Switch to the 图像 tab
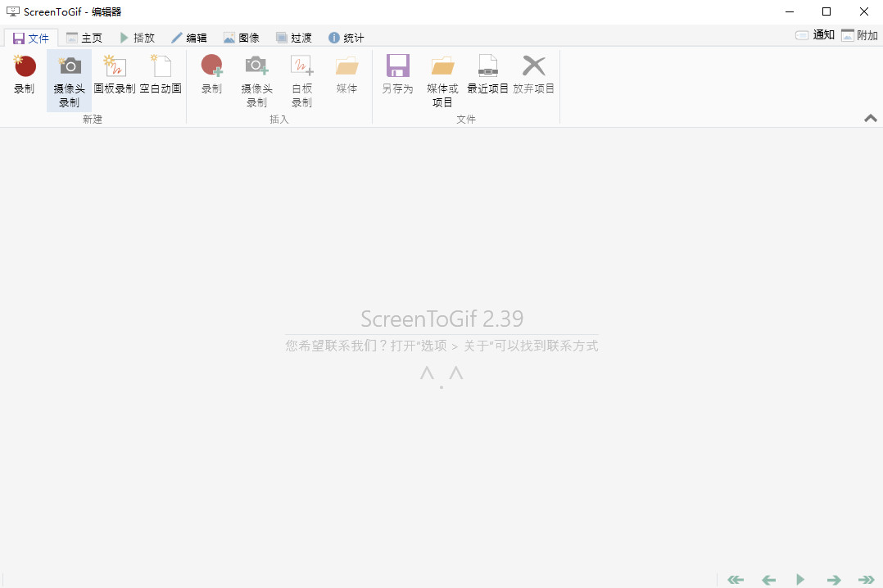Viewport: 883px width, 588px height. (242, 37)
